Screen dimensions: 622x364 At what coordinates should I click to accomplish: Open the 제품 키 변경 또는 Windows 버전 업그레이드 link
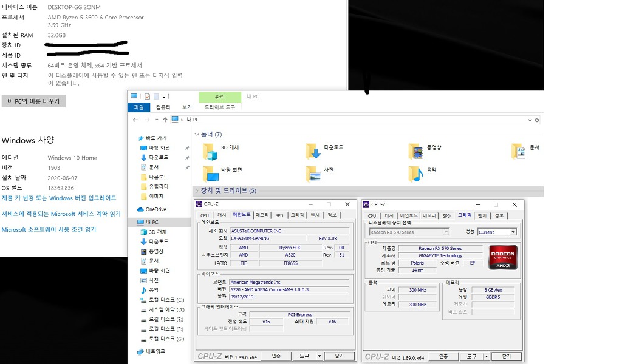pyautogui.click(x=59, y=198)
